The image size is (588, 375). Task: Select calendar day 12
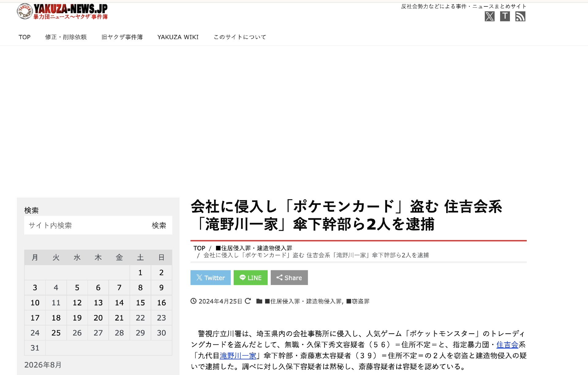[77, 303]
